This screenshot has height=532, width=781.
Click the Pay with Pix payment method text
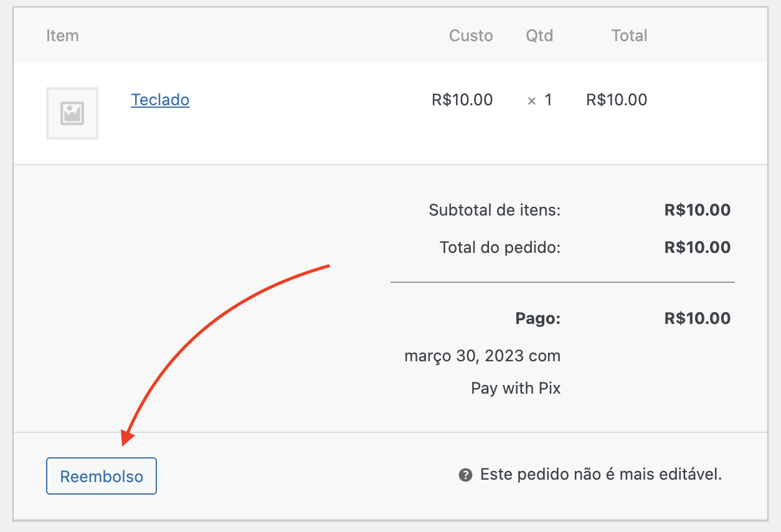pos(515,387)
